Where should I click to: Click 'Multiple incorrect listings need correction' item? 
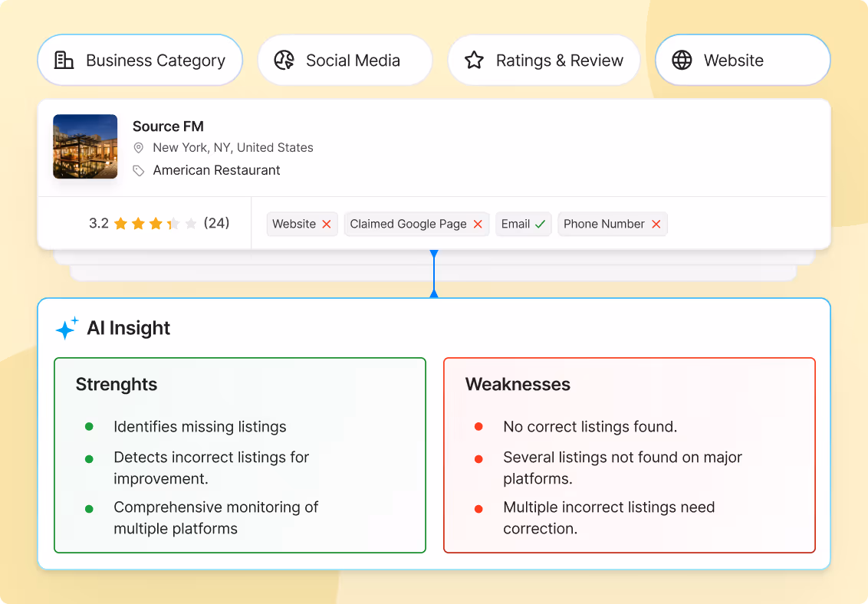[x=609, y=517]
